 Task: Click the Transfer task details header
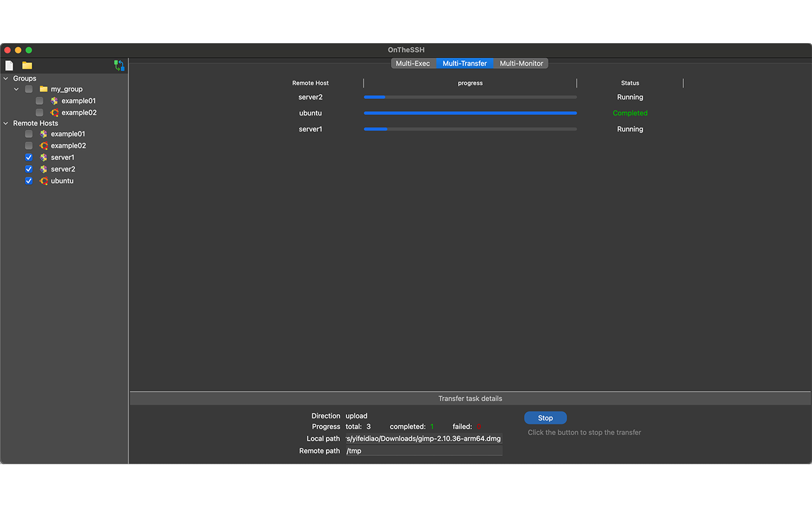tap(470, 398)
